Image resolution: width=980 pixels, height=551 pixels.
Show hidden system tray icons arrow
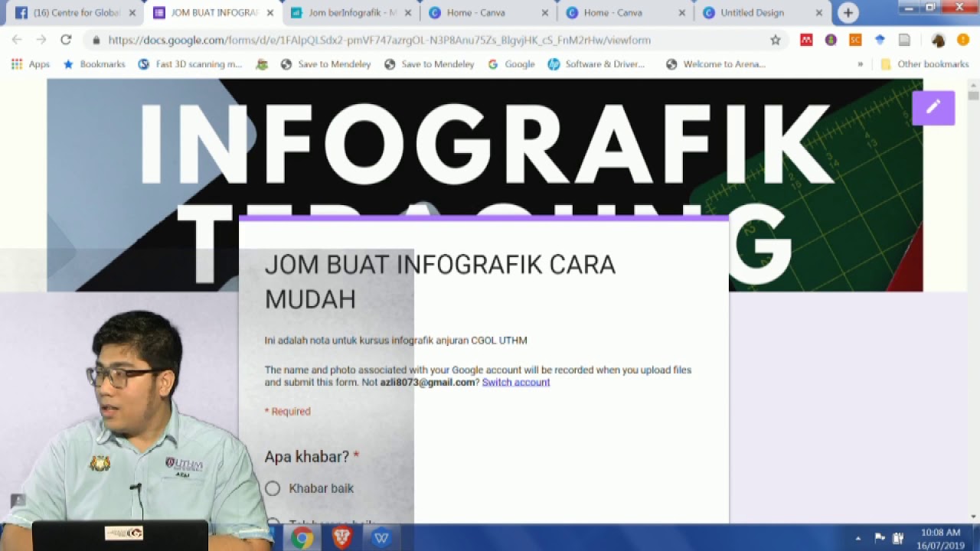(x=857, y=538)
